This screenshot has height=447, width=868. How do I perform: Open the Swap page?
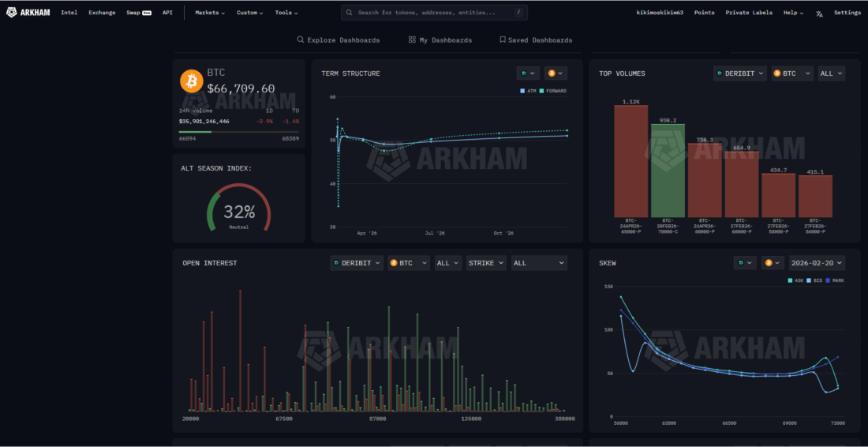(133, 13)
